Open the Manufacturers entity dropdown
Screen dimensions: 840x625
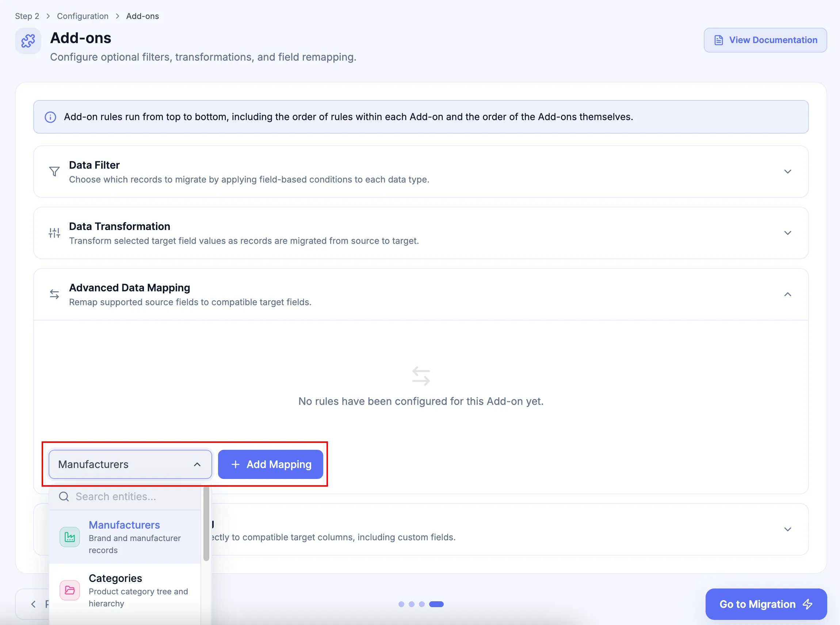[130, 465]
